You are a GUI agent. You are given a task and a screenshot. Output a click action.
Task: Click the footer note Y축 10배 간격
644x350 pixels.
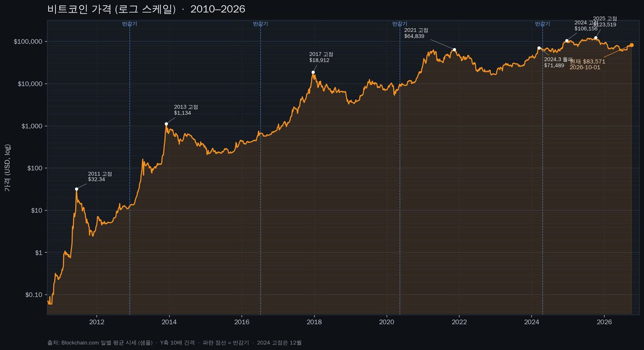pos(178,342)
